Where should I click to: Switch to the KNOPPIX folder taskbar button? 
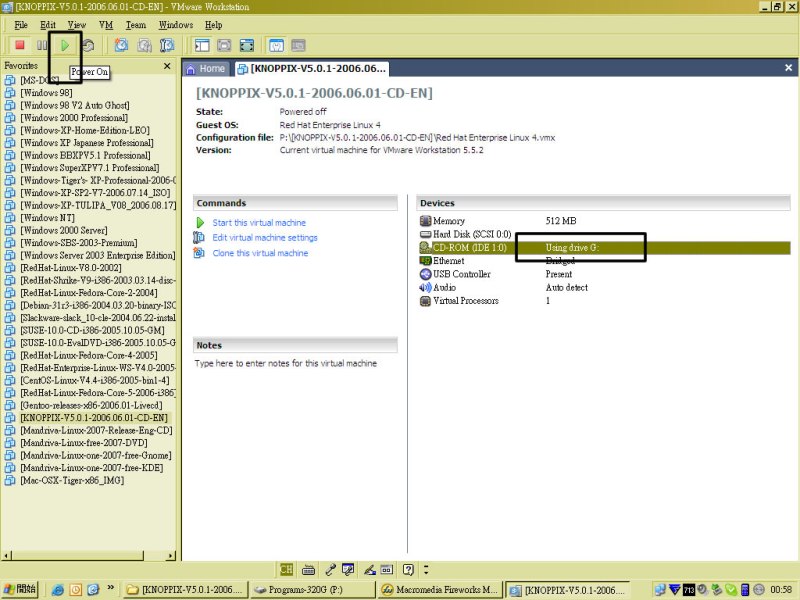point(186,590)
